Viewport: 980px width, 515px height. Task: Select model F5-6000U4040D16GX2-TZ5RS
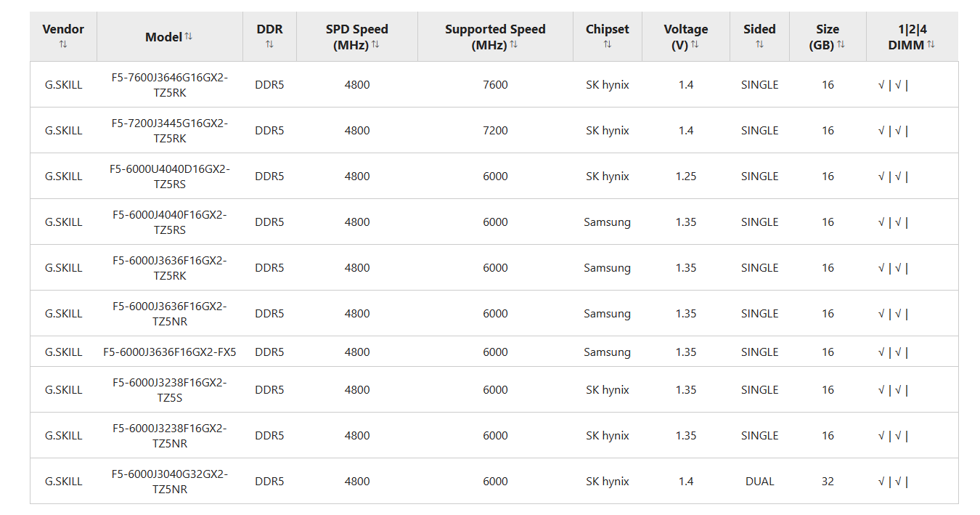pyautogui.click(x=170, y=176)
